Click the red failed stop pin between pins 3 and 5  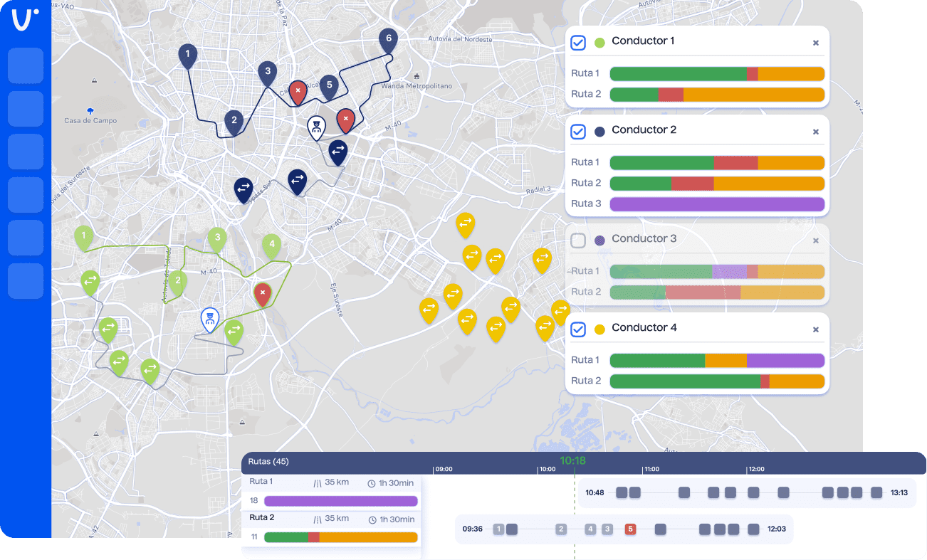pyautogui.click(x=298, y=92)
